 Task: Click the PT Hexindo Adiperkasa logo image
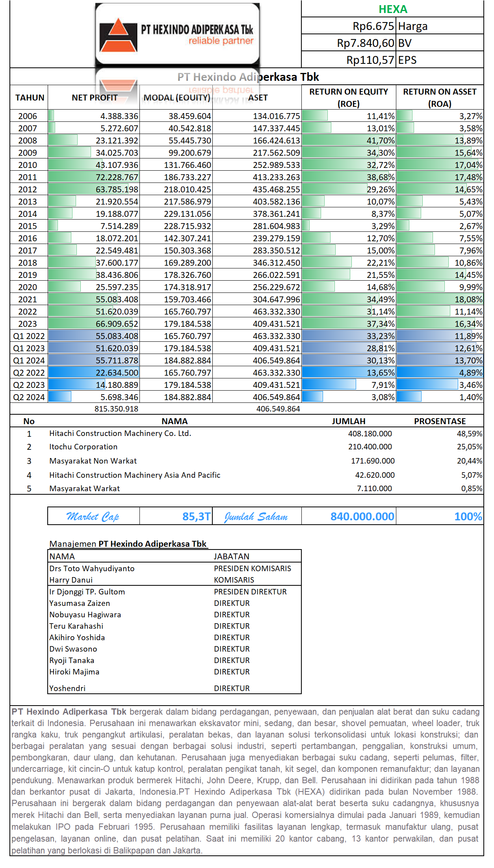tap(177, 34)
